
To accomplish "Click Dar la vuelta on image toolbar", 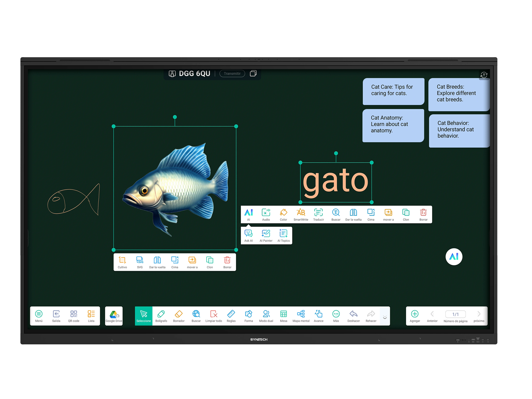I will pyautogui.click(x=157, y=262).
